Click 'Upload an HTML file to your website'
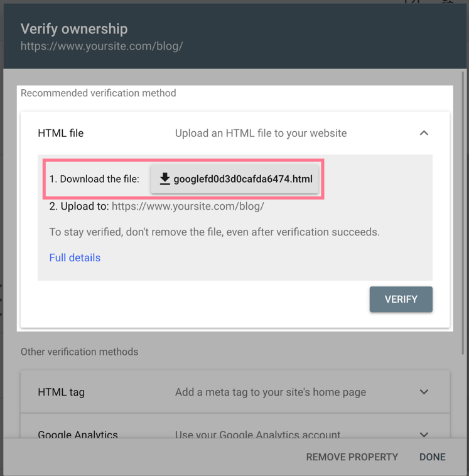The width and height of the screenshot is (469, 476). 261,133
